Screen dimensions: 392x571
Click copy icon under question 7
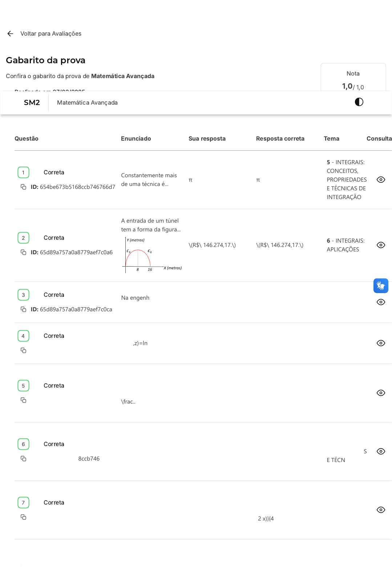(x=24, y=517)
